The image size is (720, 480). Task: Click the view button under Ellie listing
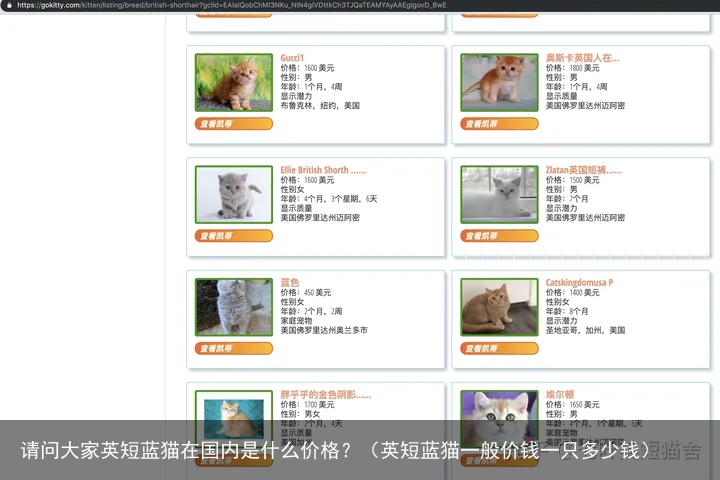(x=234, y=236)
